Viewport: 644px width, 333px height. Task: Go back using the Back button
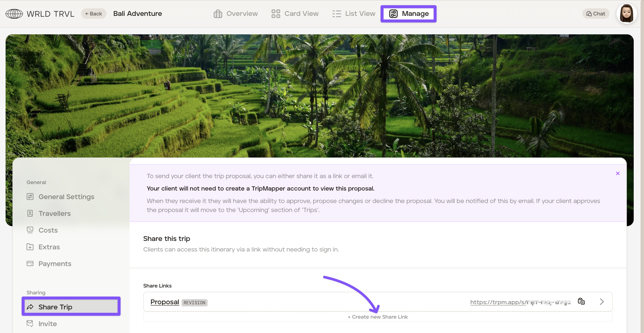[x=94, y=14]
